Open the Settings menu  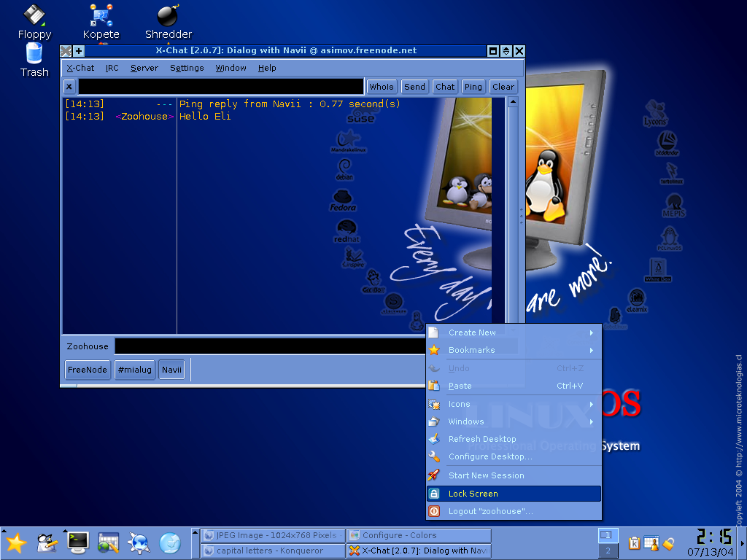tap(187, 68)
